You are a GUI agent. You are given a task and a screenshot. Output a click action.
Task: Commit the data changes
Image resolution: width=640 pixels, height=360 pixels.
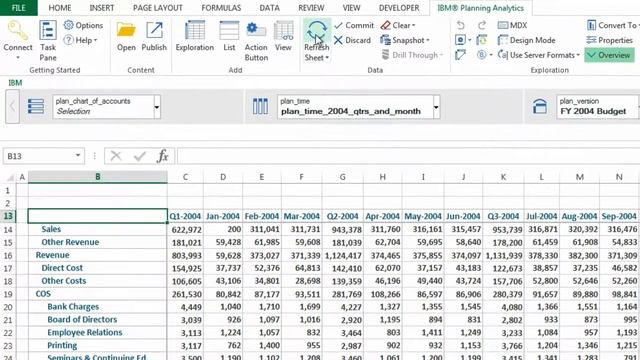[x=353, y=25]
